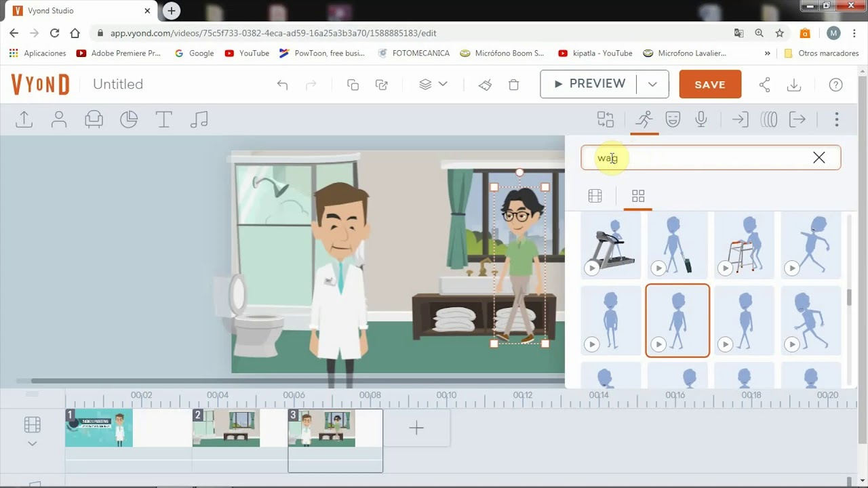This screenshot has width=868, height=488.
Task: Open the Chart pie icon
Action: coord(129,119)
